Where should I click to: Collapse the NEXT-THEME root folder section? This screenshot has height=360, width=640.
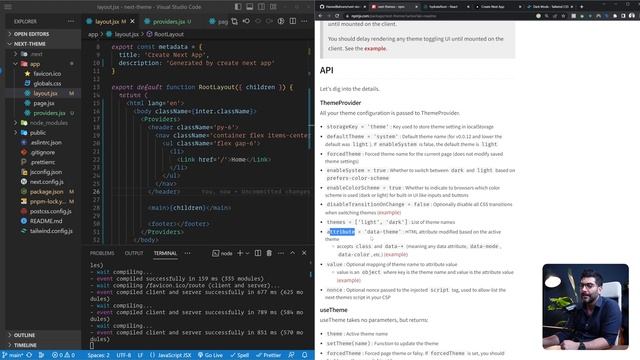pos(30,44)
